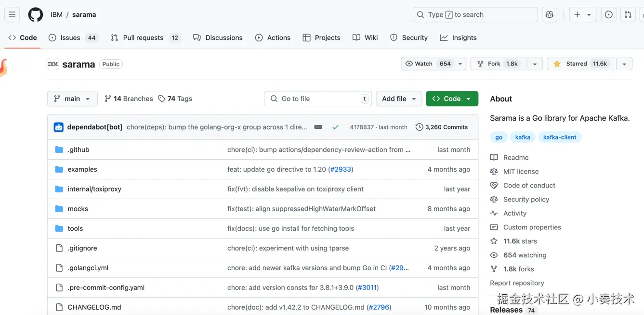The width and height of the screenshot is (644, 315).
Task: Click the IBM organization avatar beside sarama
Action: point(53,64)
